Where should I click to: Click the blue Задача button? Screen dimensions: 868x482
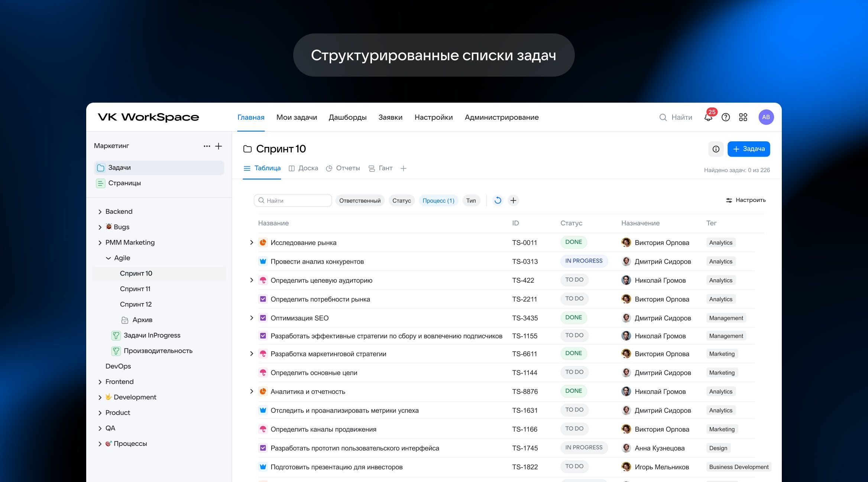tap(749, 149)
